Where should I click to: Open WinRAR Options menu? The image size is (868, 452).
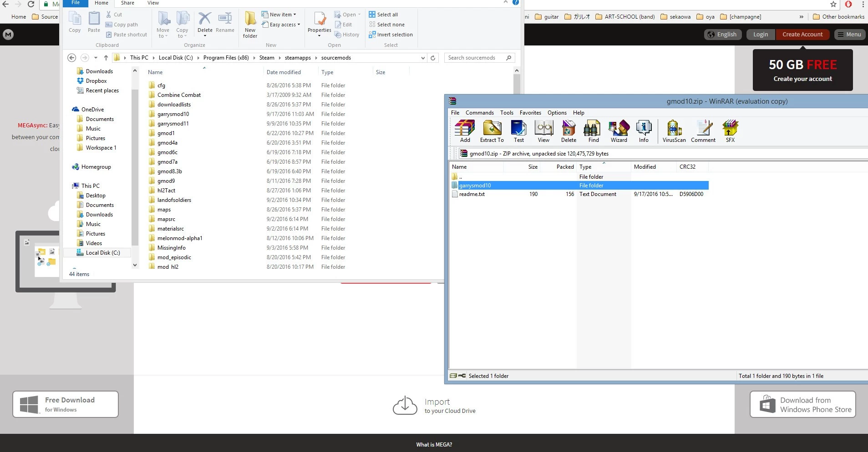click(557, 113)
